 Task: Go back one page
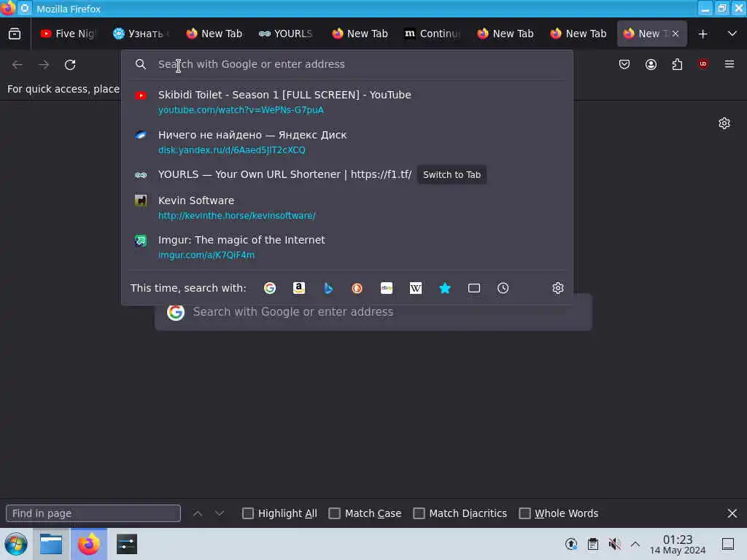pyautogui.click(x=18, y=64)
